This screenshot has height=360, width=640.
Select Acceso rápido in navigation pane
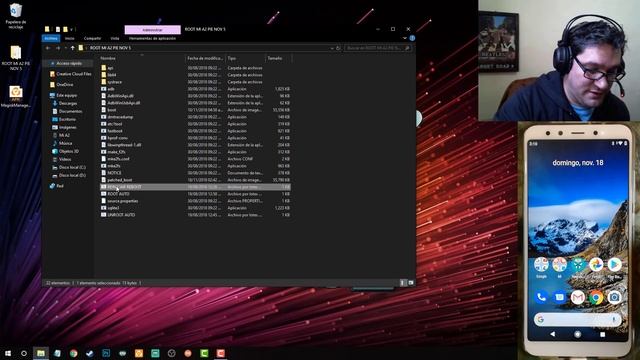69,64
